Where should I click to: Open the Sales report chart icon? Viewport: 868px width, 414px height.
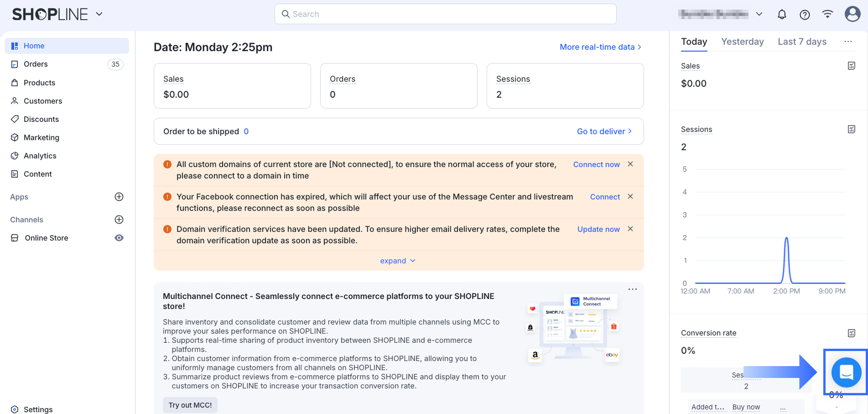[851, 66]
